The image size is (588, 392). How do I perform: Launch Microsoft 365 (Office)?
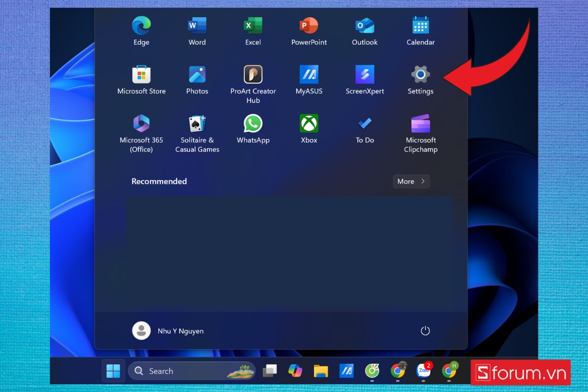point(141,133)
